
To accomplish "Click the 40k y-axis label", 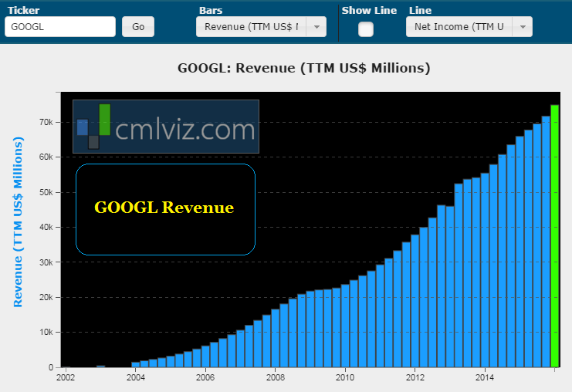I will pyautogui.click(x=46, y=227).
